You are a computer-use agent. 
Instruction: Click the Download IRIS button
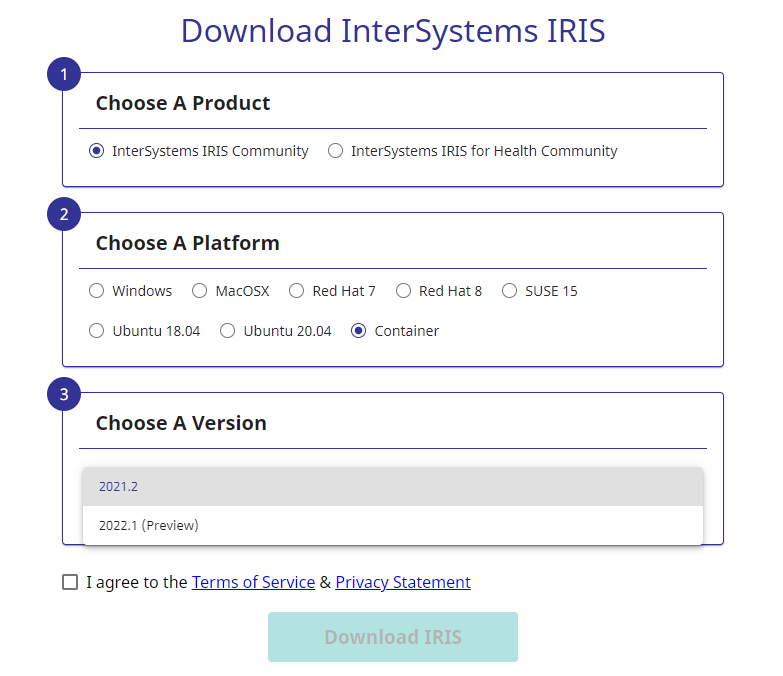(392, 637)
